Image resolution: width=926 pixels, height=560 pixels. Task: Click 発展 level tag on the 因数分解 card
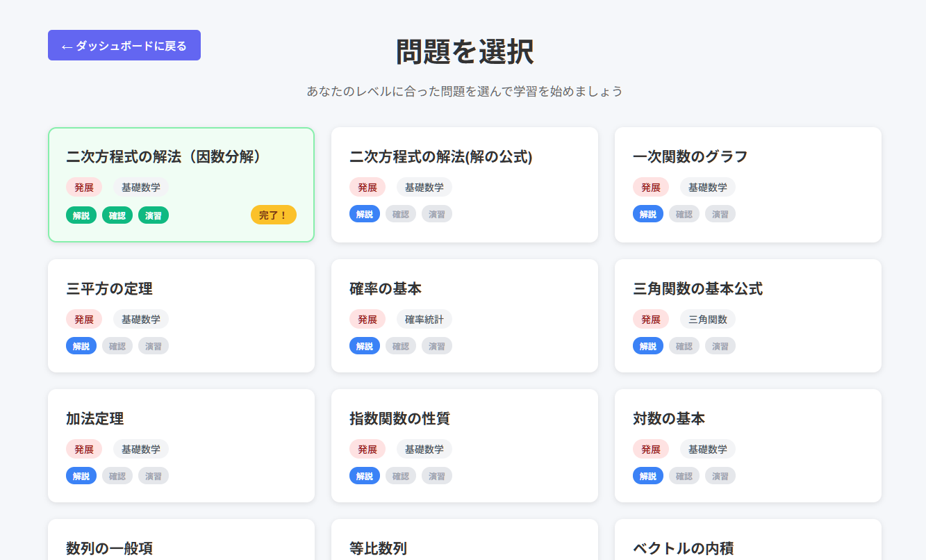point(84,188)
